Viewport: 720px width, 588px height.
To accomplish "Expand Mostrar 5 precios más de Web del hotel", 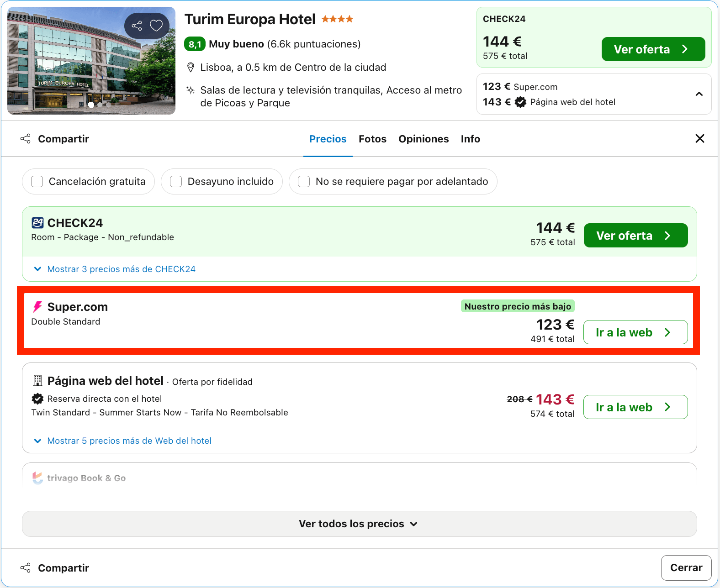I will pos(122,441).
